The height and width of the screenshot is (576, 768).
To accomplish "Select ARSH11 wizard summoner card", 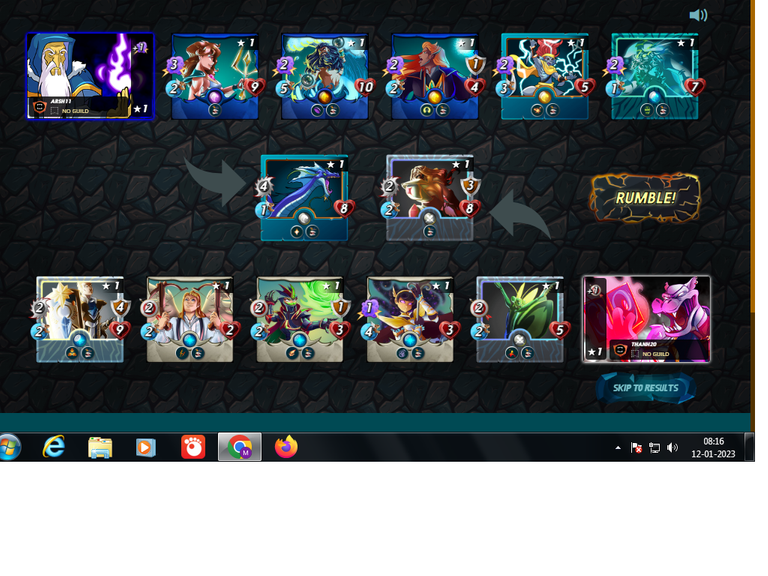I will click(x=90, y=76).
